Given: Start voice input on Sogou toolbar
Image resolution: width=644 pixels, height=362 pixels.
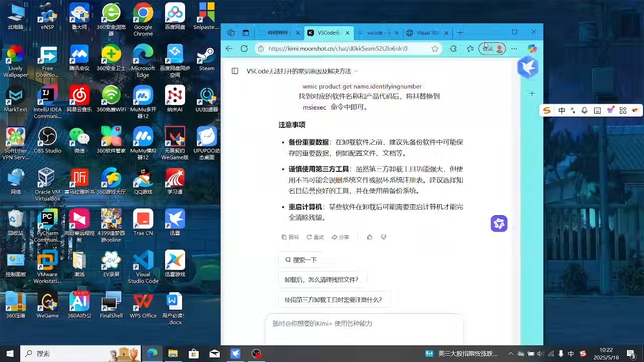Looking at the screenshot, I should pos(583,110).
